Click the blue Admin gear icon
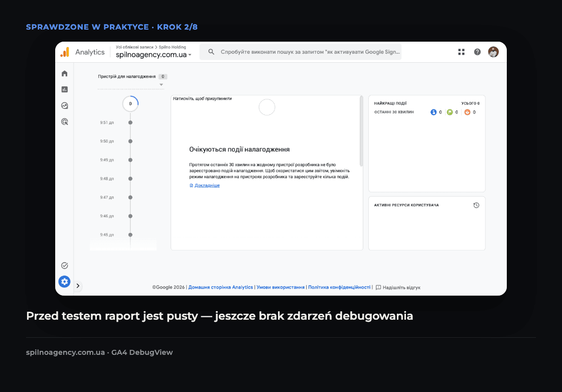Screen dimensions: 562x392 point(65,282)
